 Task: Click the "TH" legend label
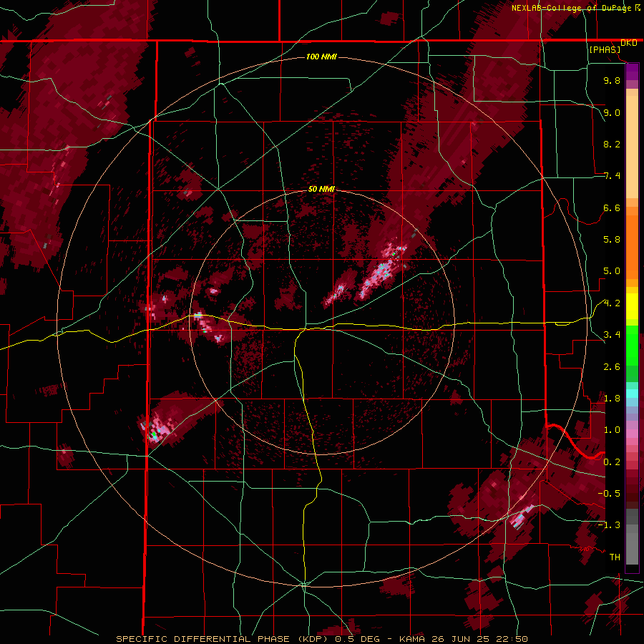pos(615,557)
